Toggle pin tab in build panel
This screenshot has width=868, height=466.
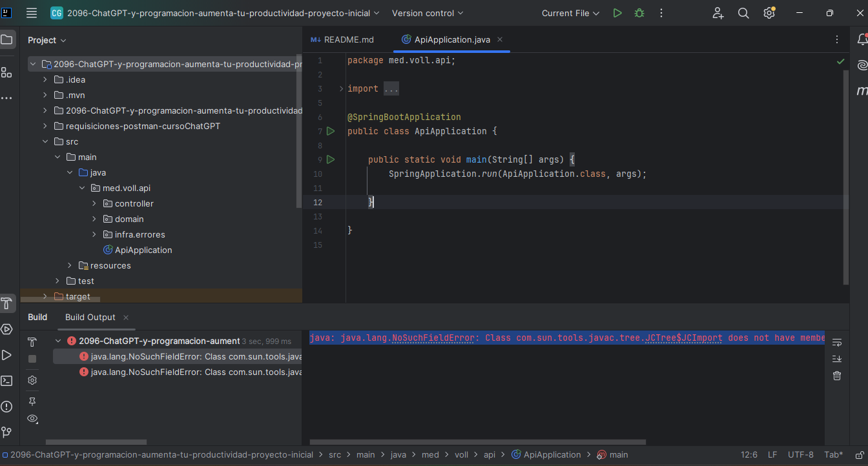(32, 401)
